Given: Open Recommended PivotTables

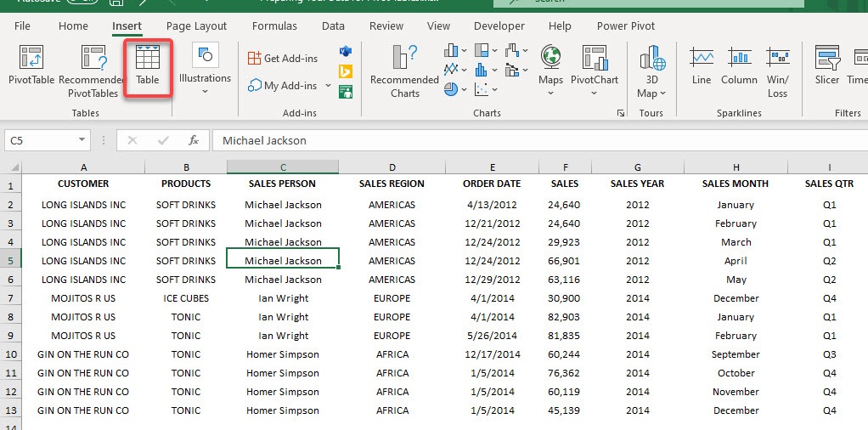Looking at the screenshot, I should [x=93, y=72].
